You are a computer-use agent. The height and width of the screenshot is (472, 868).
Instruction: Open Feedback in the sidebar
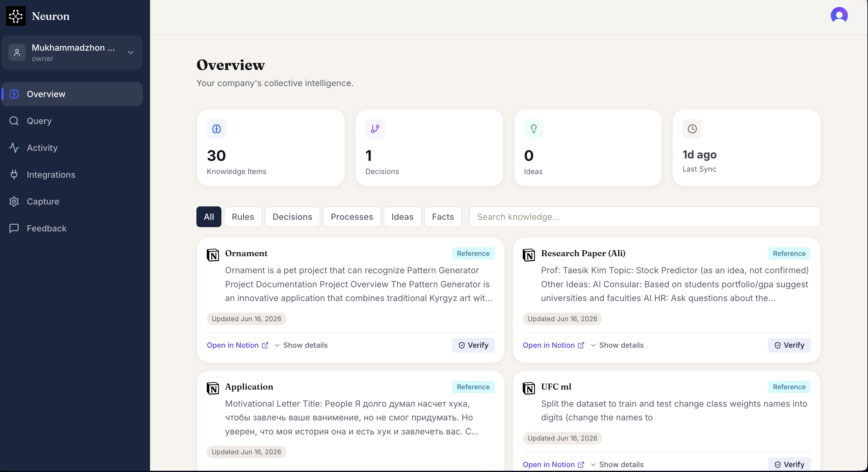72,228
